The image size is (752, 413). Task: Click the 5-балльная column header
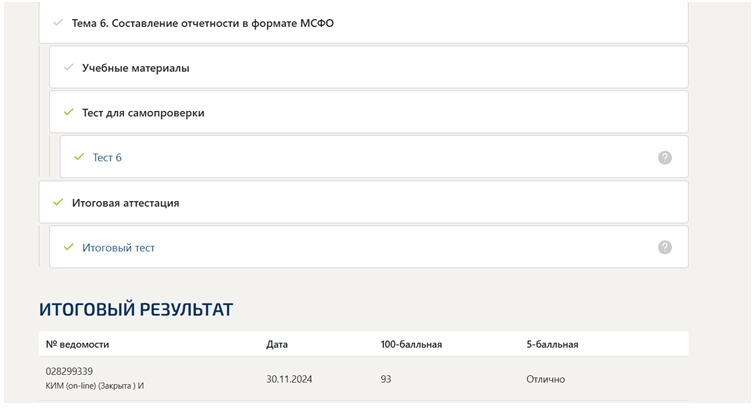(x=552, y=344)
